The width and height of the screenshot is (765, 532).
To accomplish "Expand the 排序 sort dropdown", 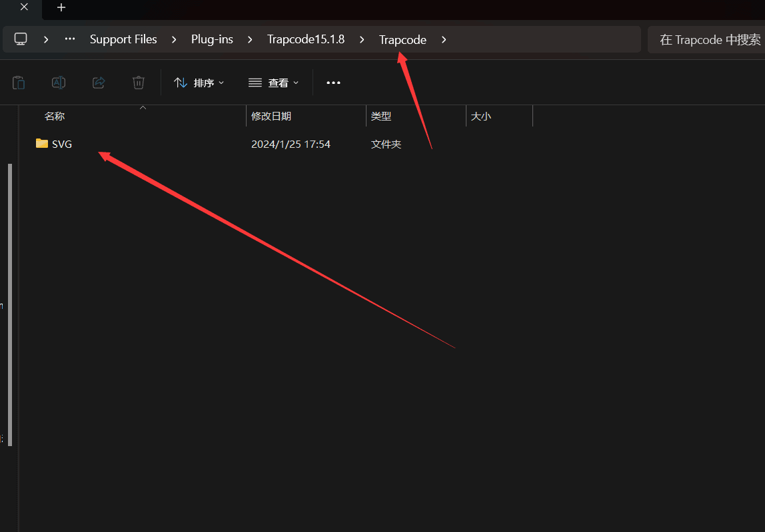I will point(199,83).
